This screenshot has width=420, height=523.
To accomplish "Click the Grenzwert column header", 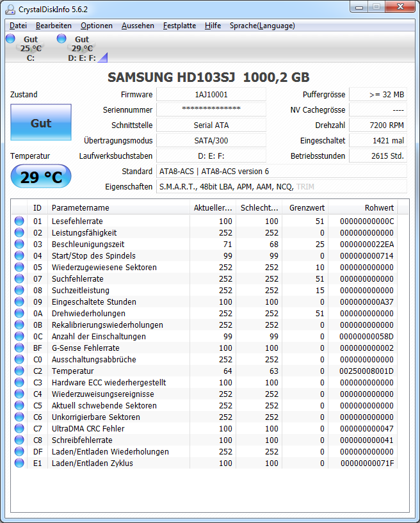I will (305, 207).
